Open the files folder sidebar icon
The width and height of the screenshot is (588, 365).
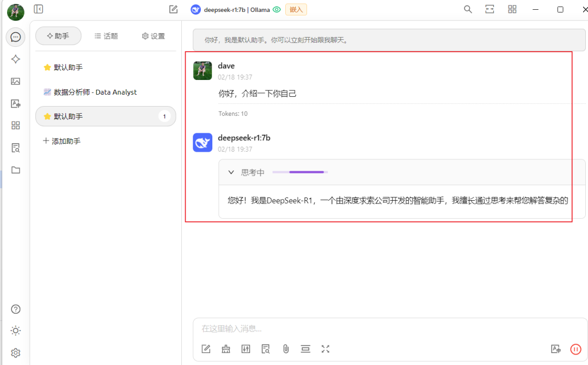point(15,170)
